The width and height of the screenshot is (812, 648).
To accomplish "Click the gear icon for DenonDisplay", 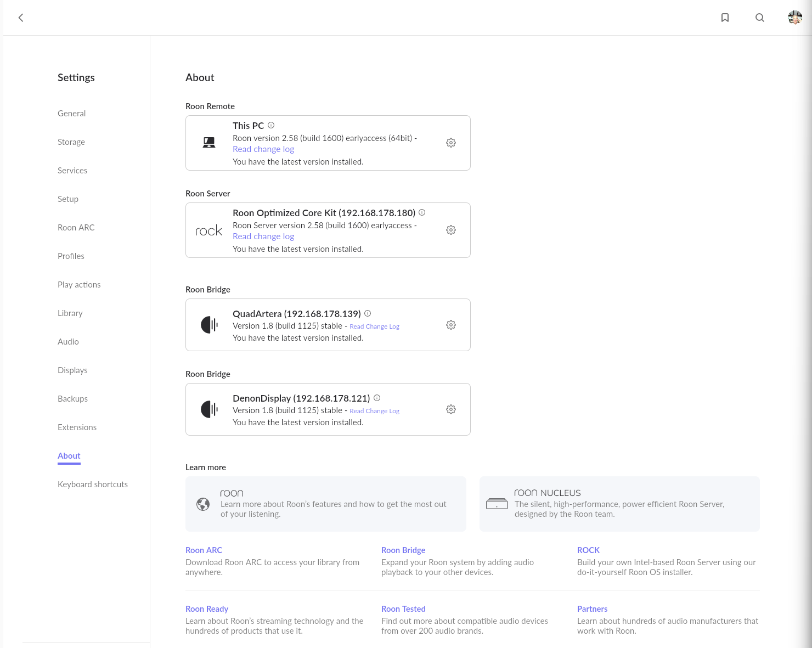I will point(451,409).
